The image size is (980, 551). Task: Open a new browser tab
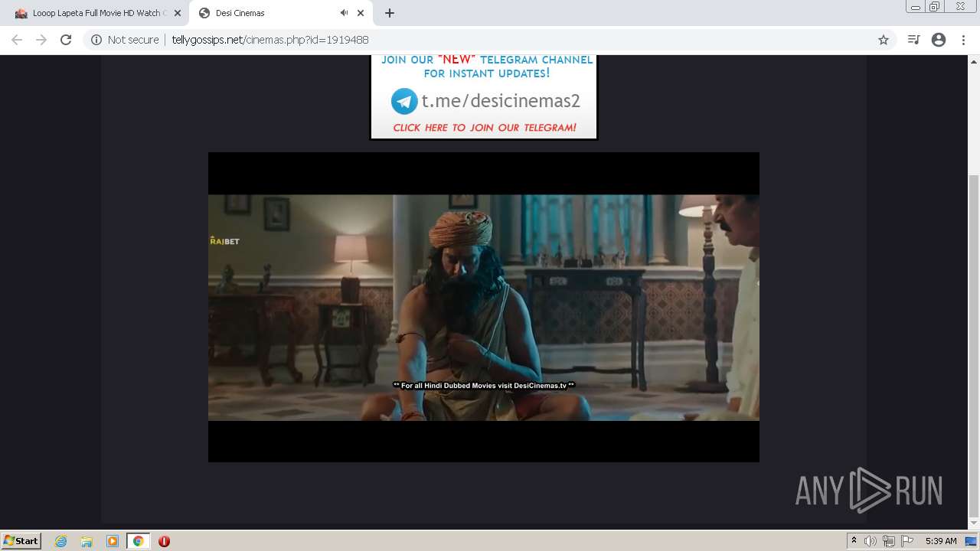pyautogui.click(x=389, y=13)
